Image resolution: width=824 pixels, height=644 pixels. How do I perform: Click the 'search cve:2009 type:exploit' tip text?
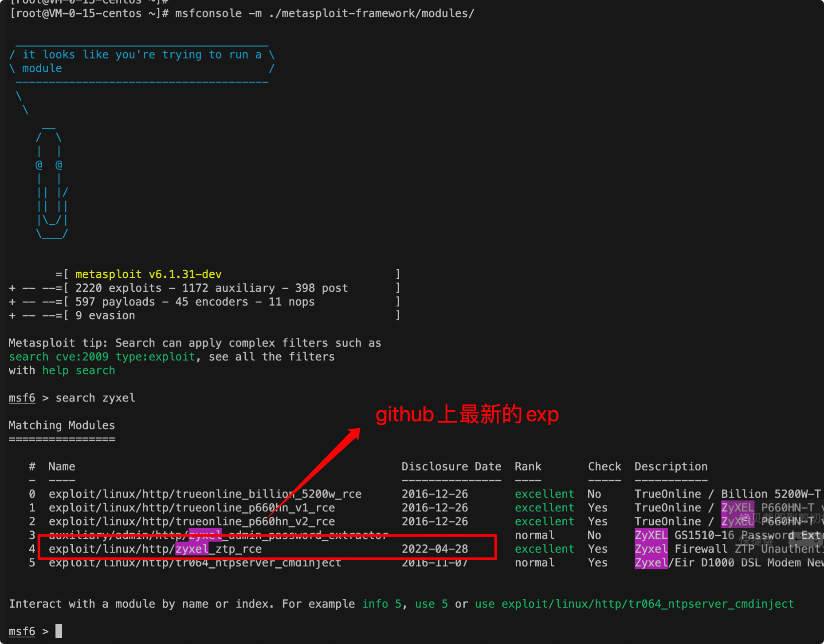[102, 357]
